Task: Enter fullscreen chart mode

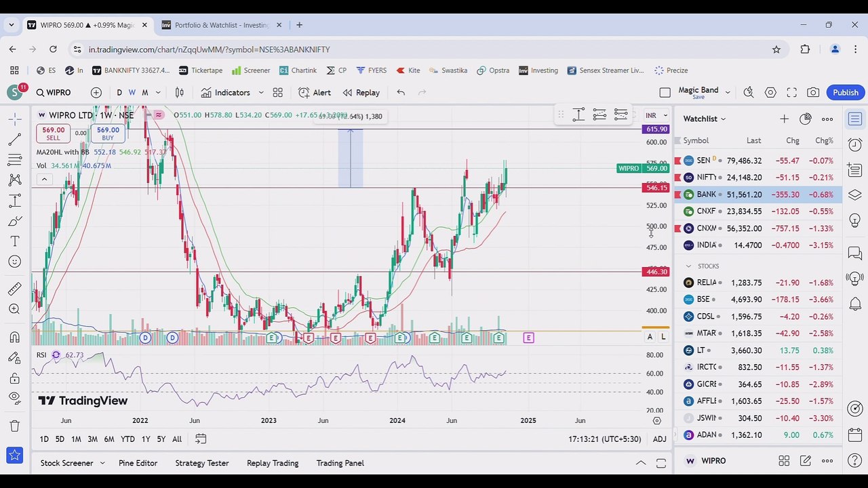Action: click(x=791, y=93)
